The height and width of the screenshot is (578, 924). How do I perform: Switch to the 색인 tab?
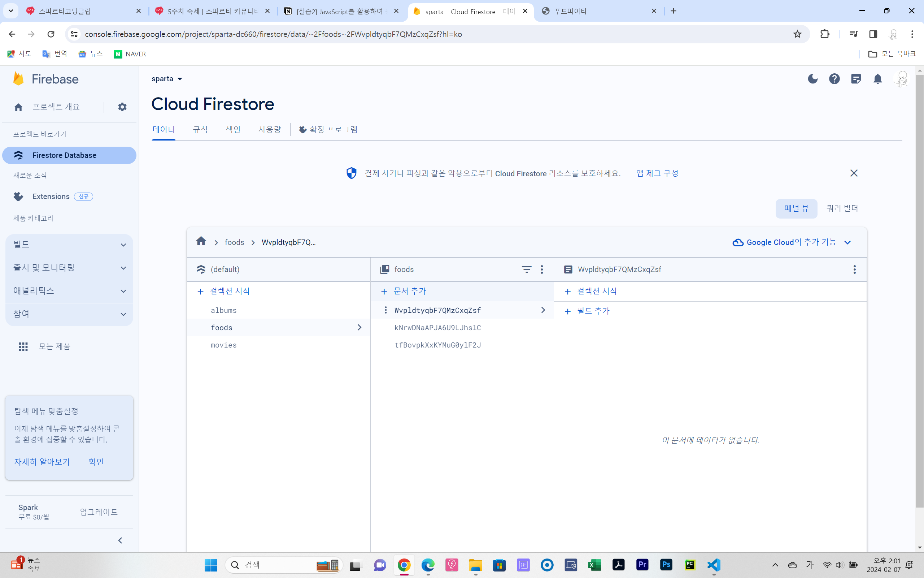pyautogui.click(x=233, y=130)
